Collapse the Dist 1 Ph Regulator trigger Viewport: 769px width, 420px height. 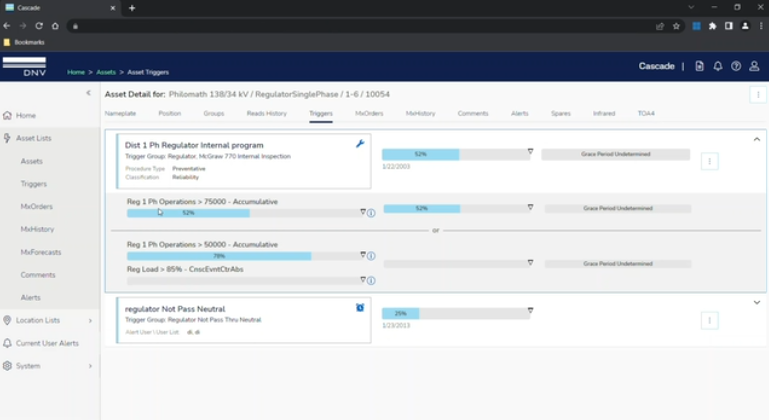pos(757,140)
